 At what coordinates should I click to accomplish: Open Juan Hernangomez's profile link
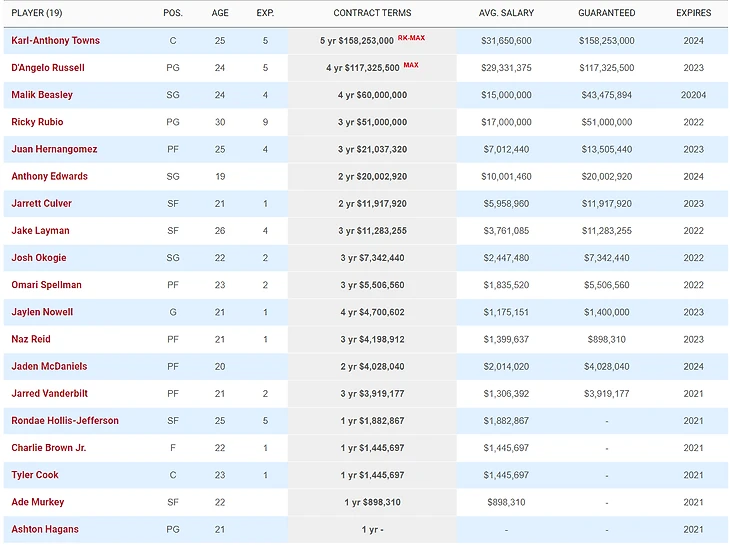(x=54, y=149)
